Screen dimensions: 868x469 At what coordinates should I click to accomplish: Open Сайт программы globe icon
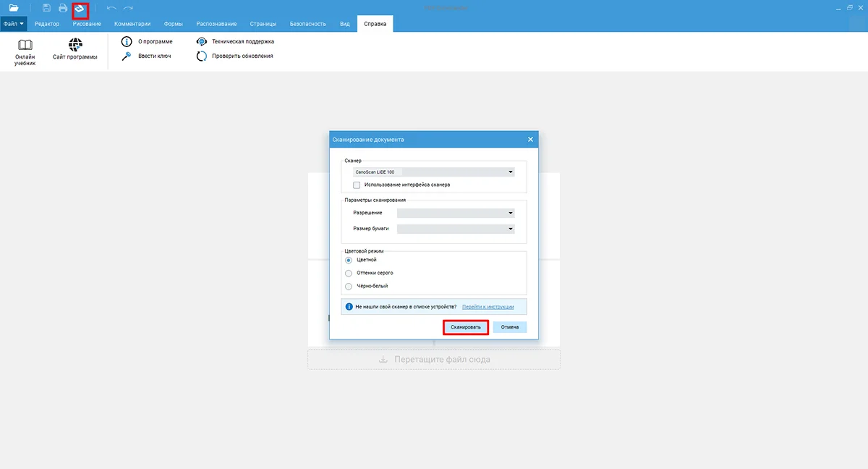coord(75,45)
